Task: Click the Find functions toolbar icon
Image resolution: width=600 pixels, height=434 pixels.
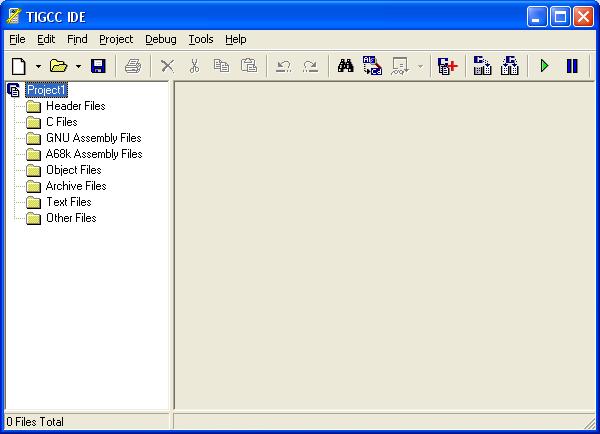Action: 400,66
